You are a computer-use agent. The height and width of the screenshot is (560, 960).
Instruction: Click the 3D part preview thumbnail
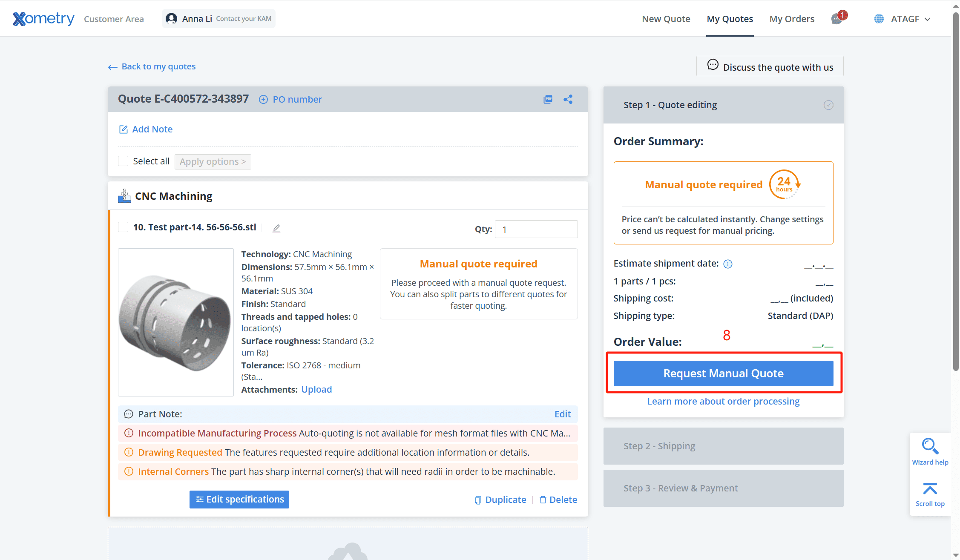[x=176, y=322]
